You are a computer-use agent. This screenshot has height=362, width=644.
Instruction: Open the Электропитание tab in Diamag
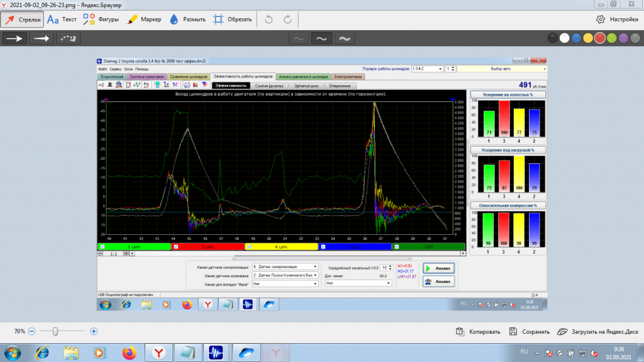[x=348, y=77]
